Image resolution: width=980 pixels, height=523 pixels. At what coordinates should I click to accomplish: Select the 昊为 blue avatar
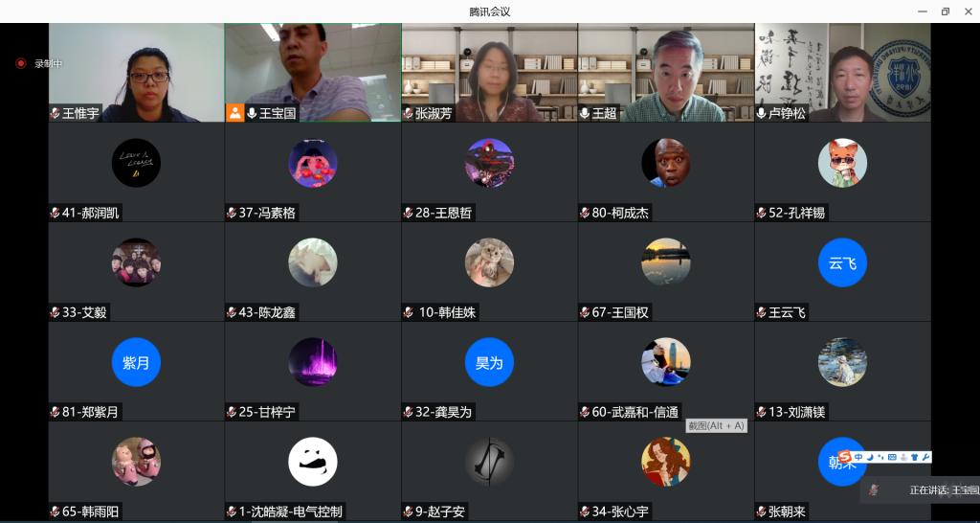489,363
